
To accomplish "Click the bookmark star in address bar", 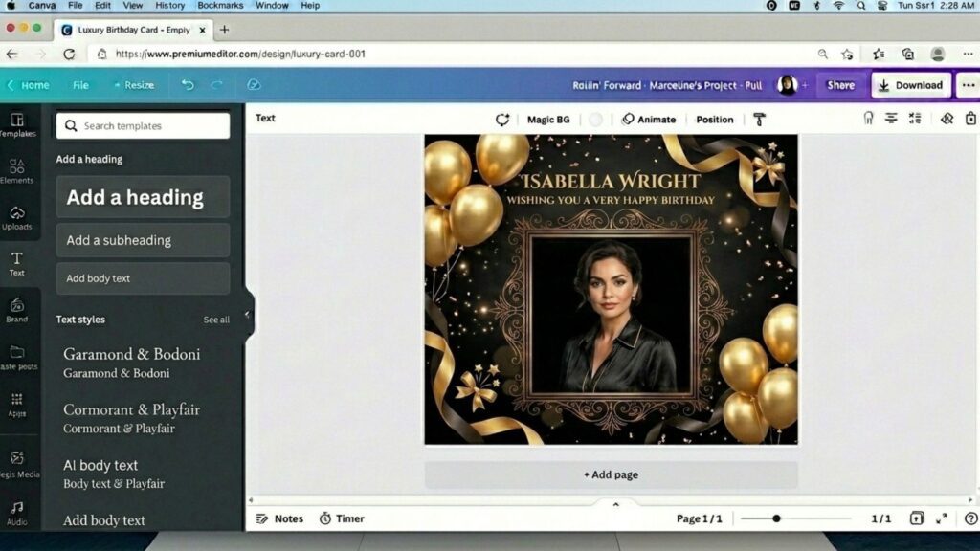I will click(847, 55).
